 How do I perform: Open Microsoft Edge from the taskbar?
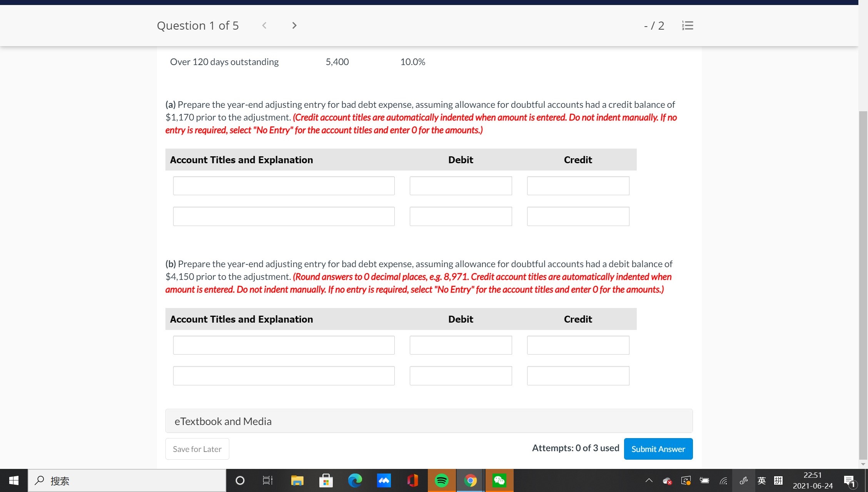point(355,480)
